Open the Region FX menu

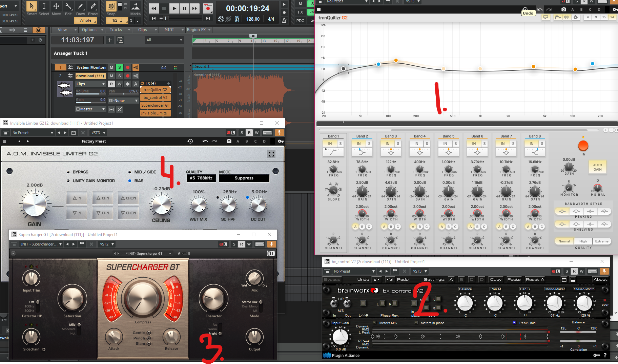(199, 30)
